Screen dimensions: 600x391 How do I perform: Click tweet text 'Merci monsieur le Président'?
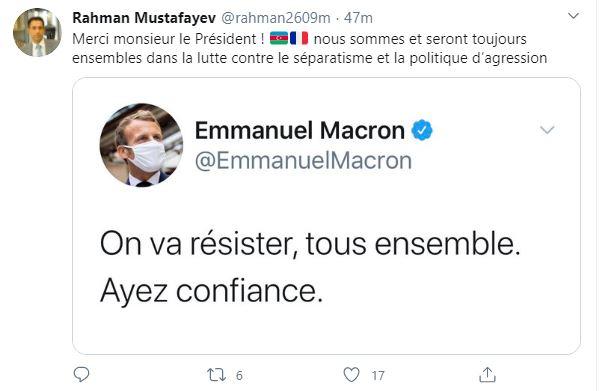pyautogui.click(x=168, y=39)
